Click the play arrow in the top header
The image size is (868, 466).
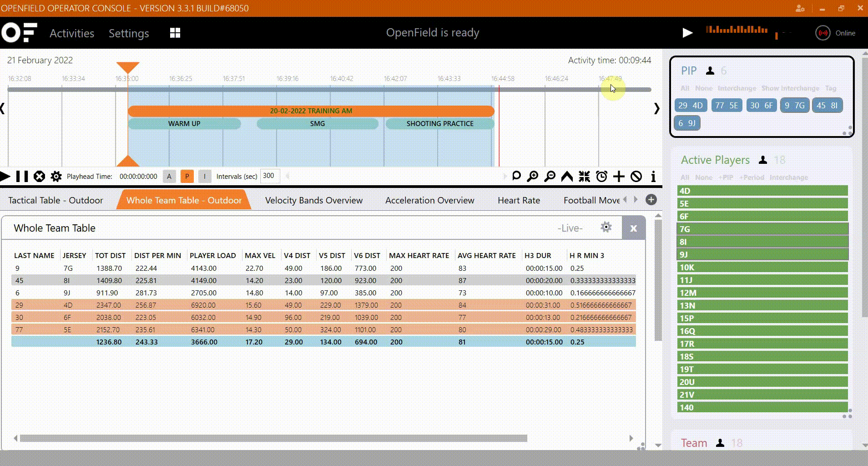(x=687, y=33)
